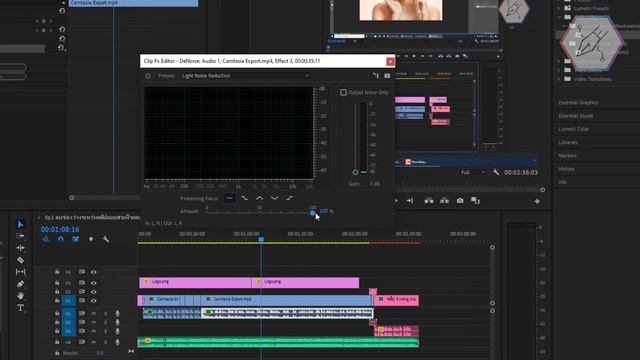Open Presets dropdown Light Noise Reduction

point(245,76)
